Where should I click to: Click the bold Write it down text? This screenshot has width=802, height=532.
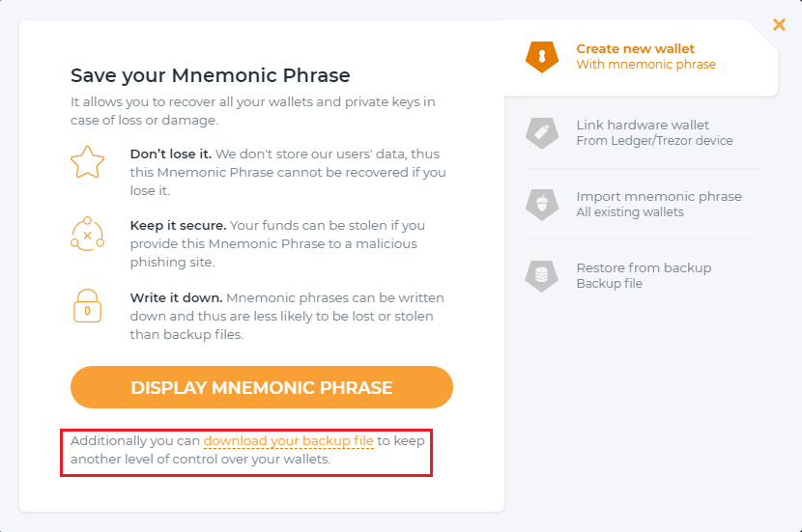coord(176,297)
